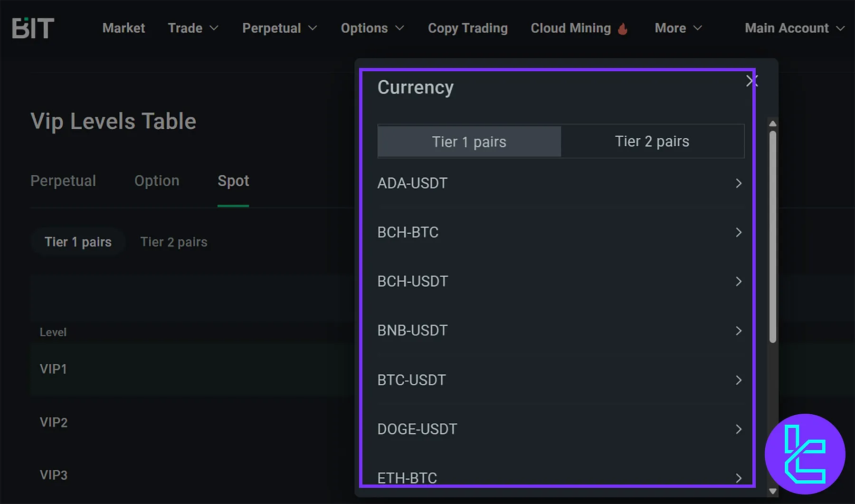Select the ETH-BTC pair

(x=560, y=478)
